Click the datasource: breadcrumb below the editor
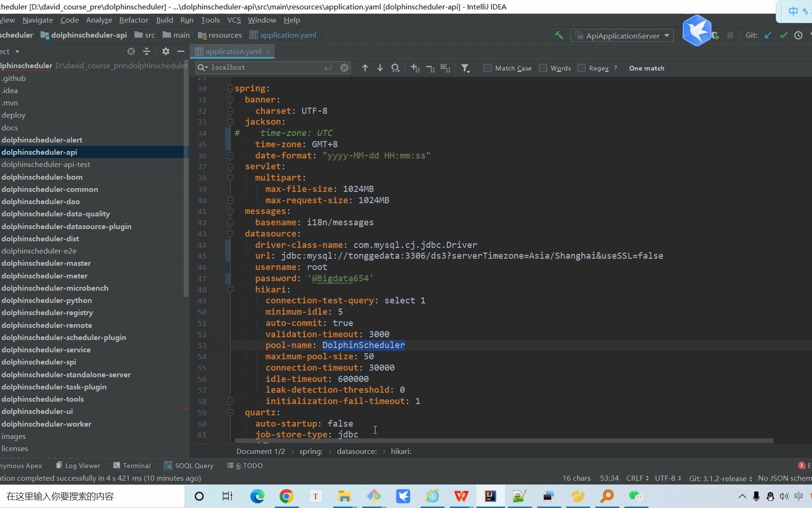 [357, 451]
